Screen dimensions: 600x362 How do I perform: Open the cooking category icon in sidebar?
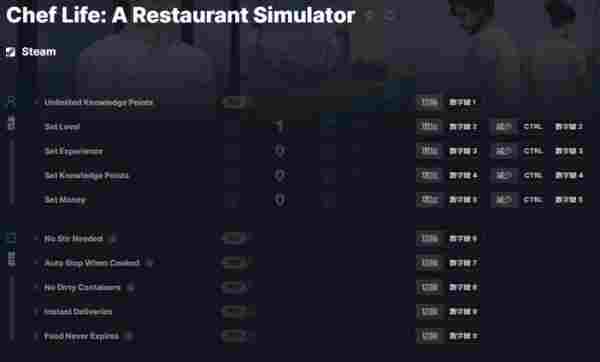click(11, 238)
